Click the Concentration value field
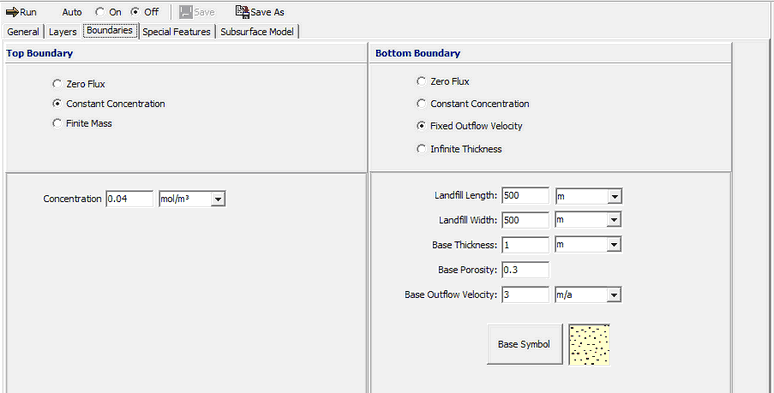The width and height of the screenshot is (774, 393). pyautogui.click(x=129, y=199)
